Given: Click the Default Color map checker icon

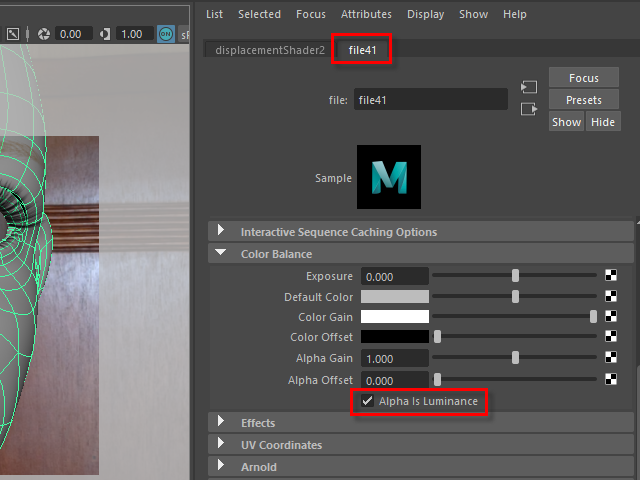Looking at the screenshot, I should coord(610,297).
